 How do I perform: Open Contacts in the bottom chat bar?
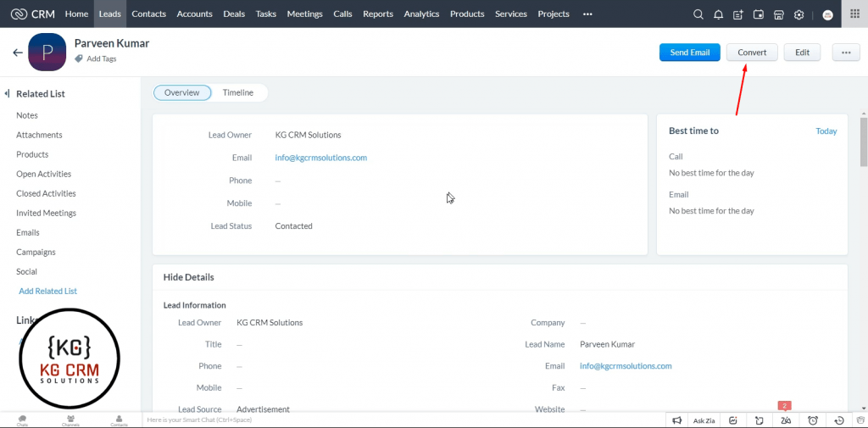[119, 420]
